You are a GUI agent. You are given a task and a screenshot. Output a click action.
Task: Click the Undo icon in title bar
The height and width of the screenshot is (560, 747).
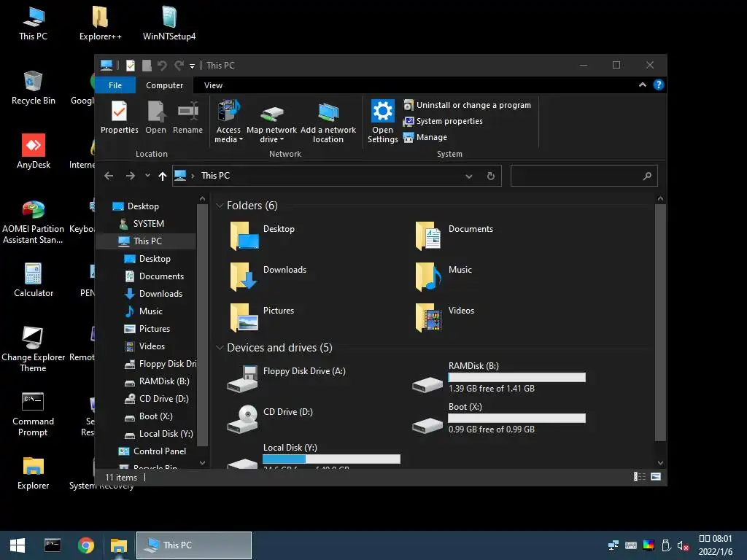click(x=162, y=65)
